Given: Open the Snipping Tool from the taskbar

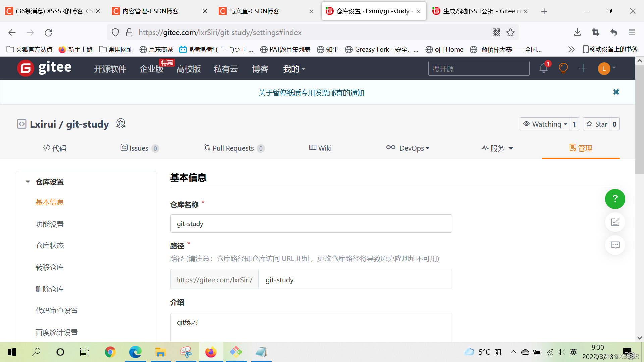Looking at the screenshot, I should pyautogui.click(x=186, y=352).
